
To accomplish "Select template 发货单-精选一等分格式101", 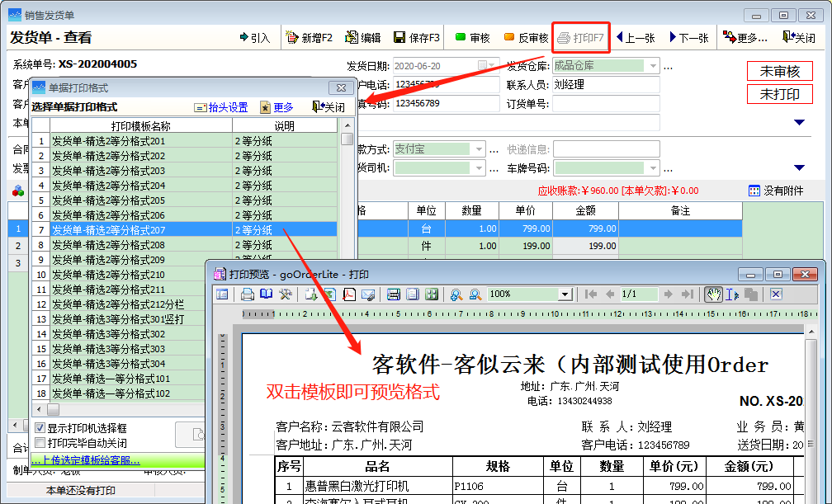I will pyautogui.click(x=118, y=379).
